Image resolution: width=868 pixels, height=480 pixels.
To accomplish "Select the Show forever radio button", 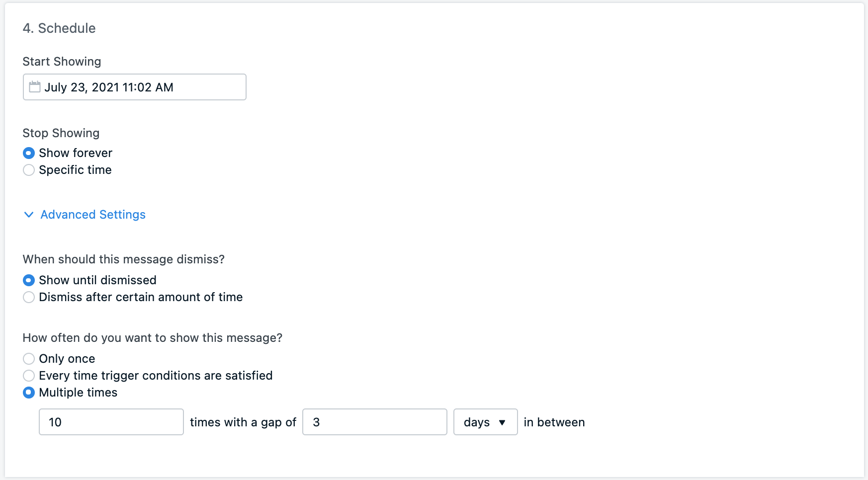I will pyautogui.click(x=29, y=153).
